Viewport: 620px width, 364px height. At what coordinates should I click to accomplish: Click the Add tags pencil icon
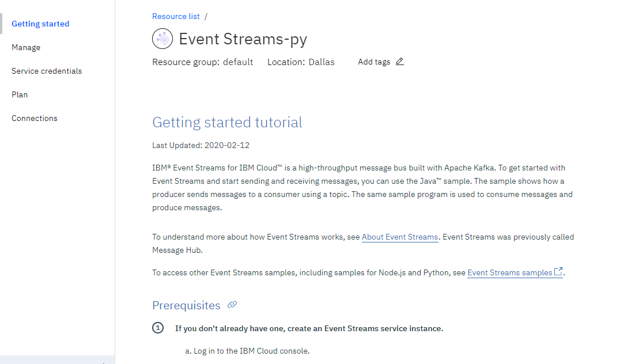[400, 62]
